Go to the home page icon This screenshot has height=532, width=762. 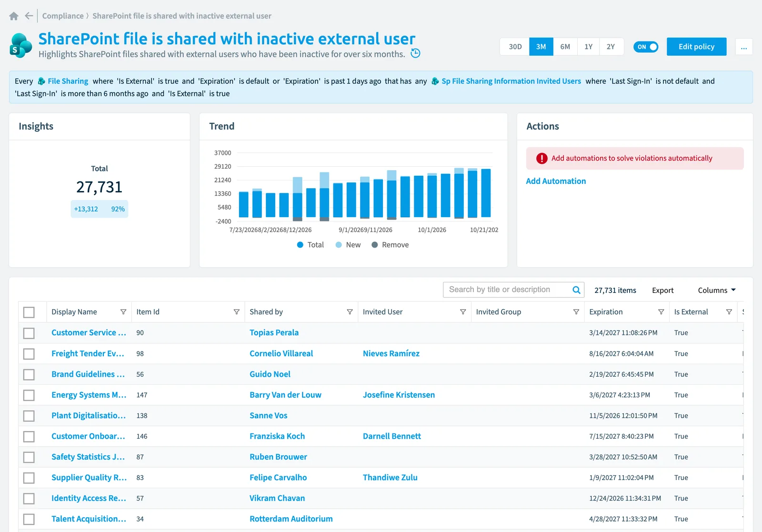click(14, 16)
